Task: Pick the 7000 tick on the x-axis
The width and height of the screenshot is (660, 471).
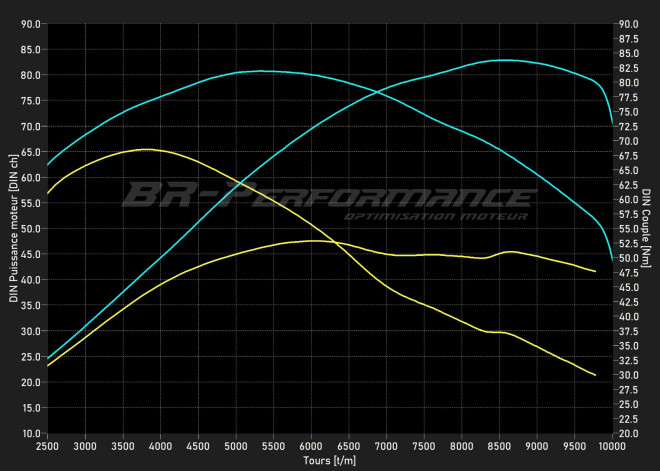Action: (x=387, y=446)
